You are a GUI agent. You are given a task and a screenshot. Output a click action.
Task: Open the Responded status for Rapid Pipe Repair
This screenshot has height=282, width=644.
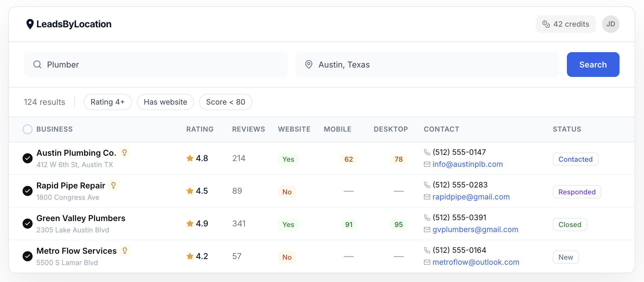coord(577,192)
